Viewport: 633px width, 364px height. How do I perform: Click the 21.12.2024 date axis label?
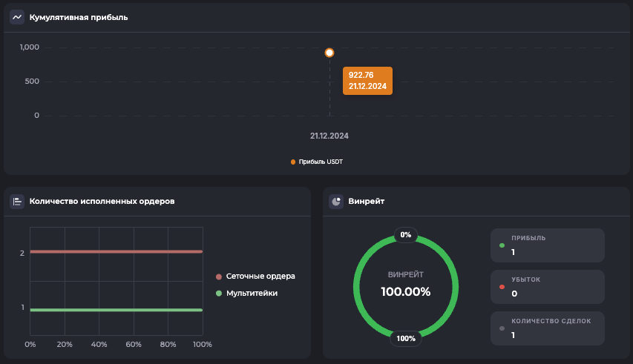[x=329, y=136]
